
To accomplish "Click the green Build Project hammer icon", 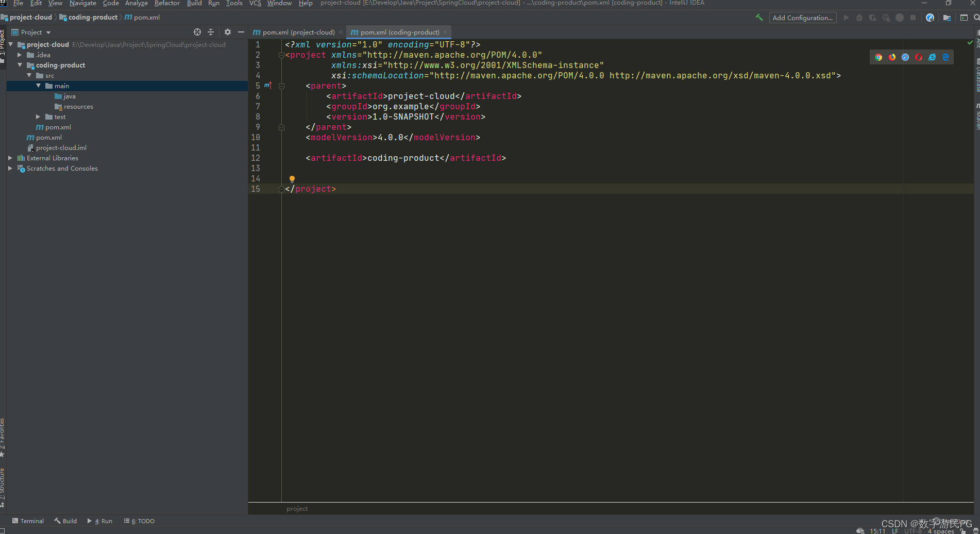I will [x=759, y=18].
